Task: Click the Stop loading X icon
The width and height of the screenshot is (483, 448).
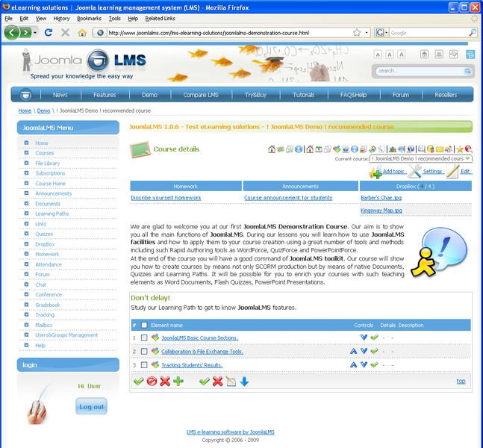Action: pyautogui.click(x=65, y=32)
